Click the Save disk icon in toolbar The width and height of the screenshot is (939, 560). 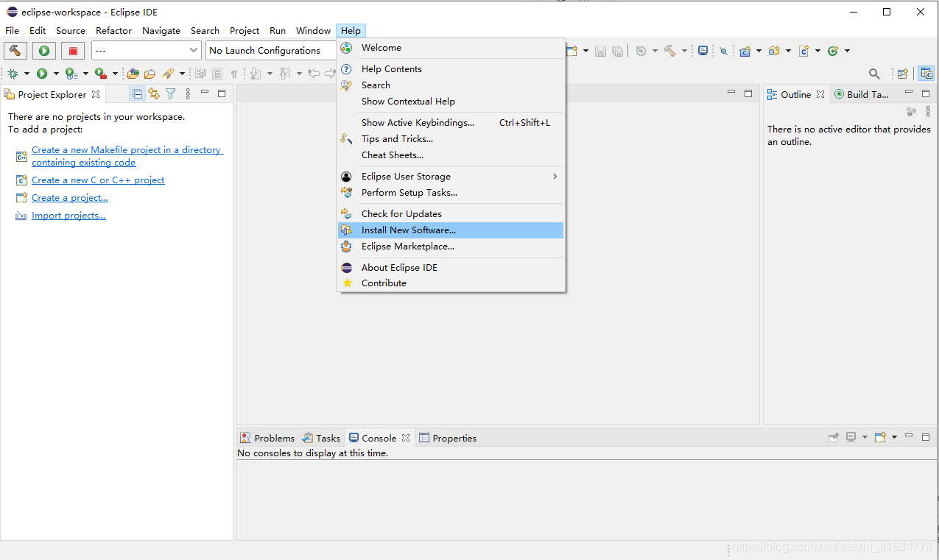point(600,51)
